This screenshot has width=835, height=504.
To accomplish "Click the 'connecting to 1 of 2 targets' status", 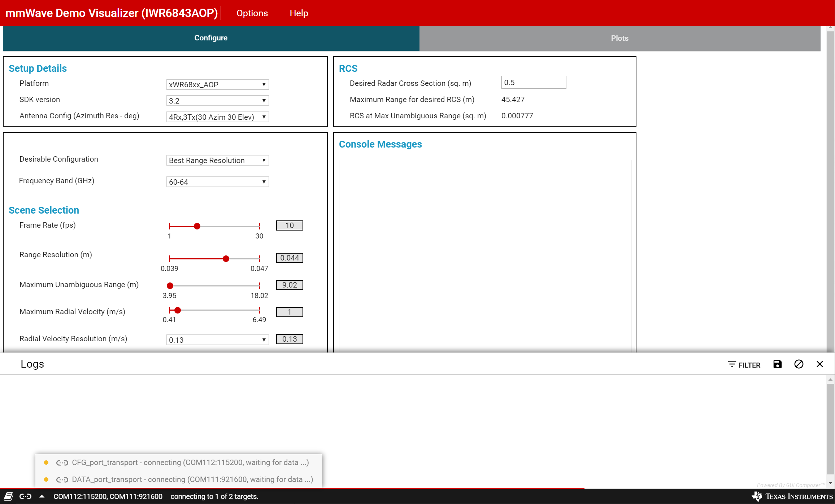I will click(x=214, y=496).
